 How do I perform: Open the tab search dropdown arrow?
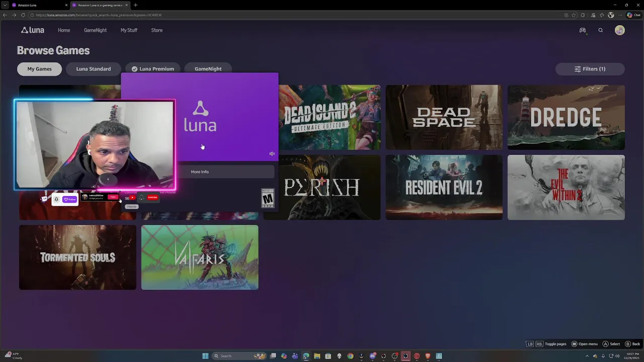coord(5,5)
